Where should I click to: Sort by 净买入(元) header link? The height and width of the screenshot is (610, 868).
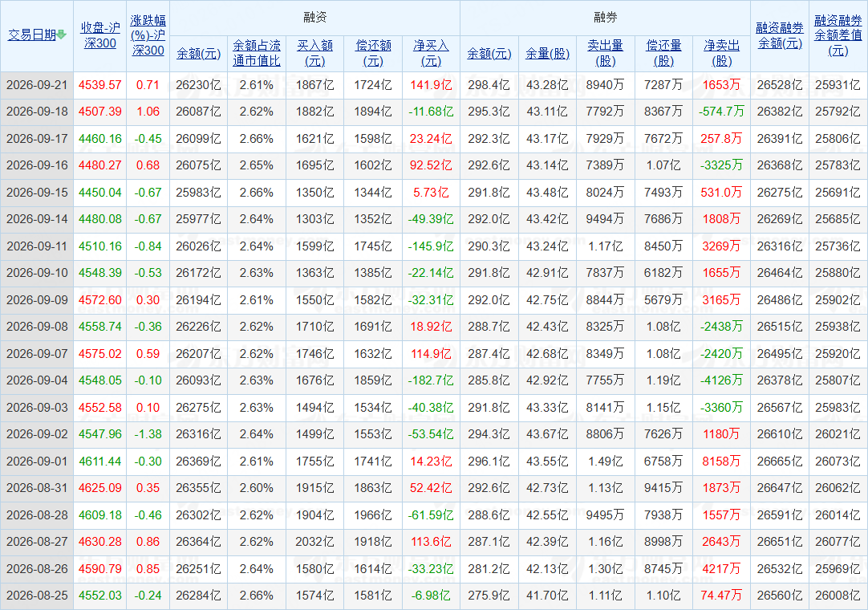click(x=432, y=53)
